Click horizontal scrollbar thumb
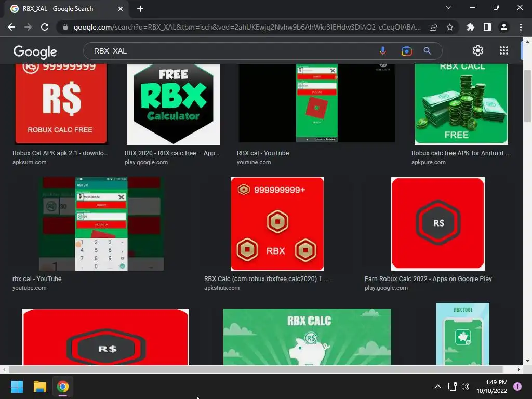 (x=256, y=369)
